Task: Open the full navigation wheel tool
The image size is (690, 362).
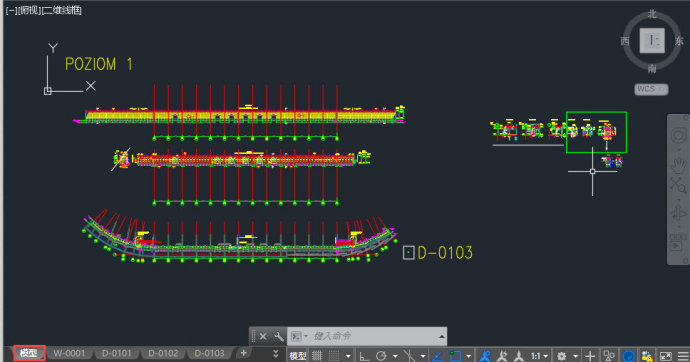Action: (x=678, y=135)
